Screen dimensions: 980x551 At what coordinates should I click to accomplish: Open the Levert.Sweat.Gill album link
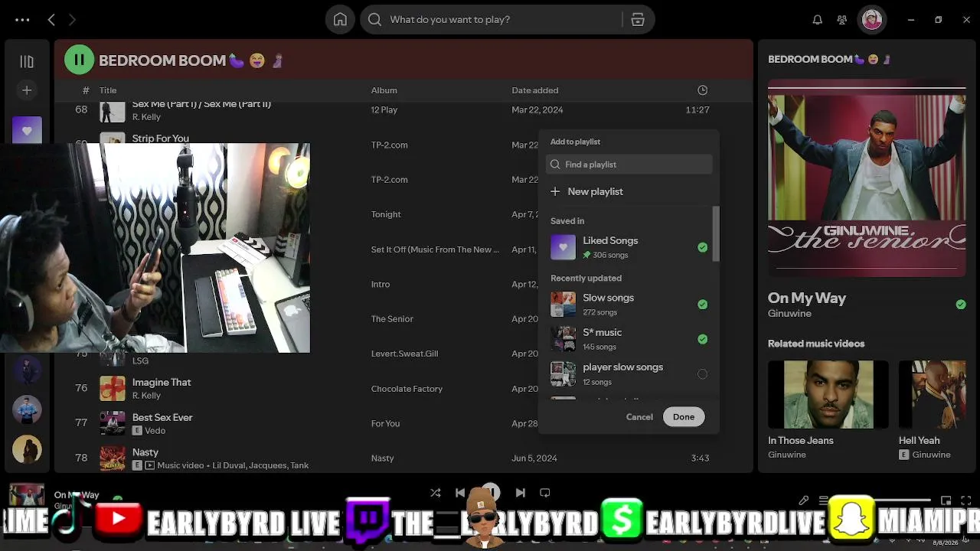(404, 354)
